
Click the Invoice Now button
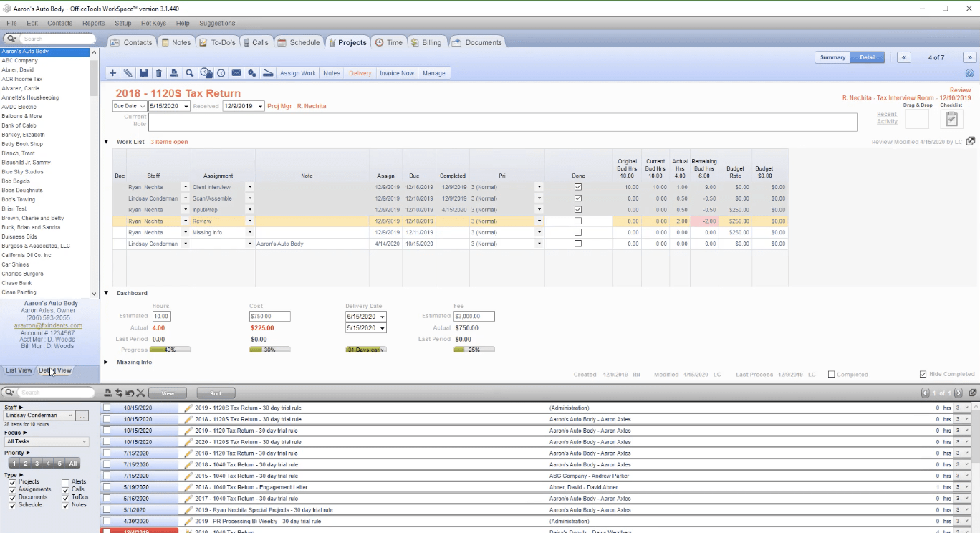pos(397,73)
